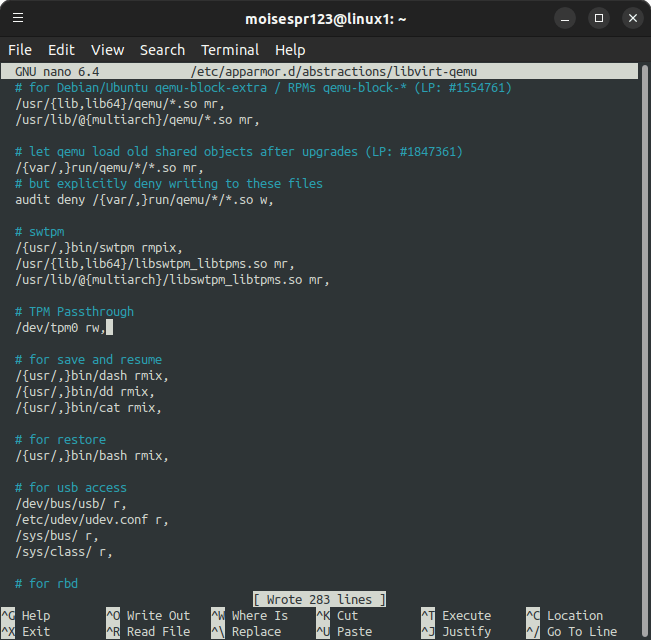
Task: Click the '# for usb access' comment
Action: tap(71, 488)
